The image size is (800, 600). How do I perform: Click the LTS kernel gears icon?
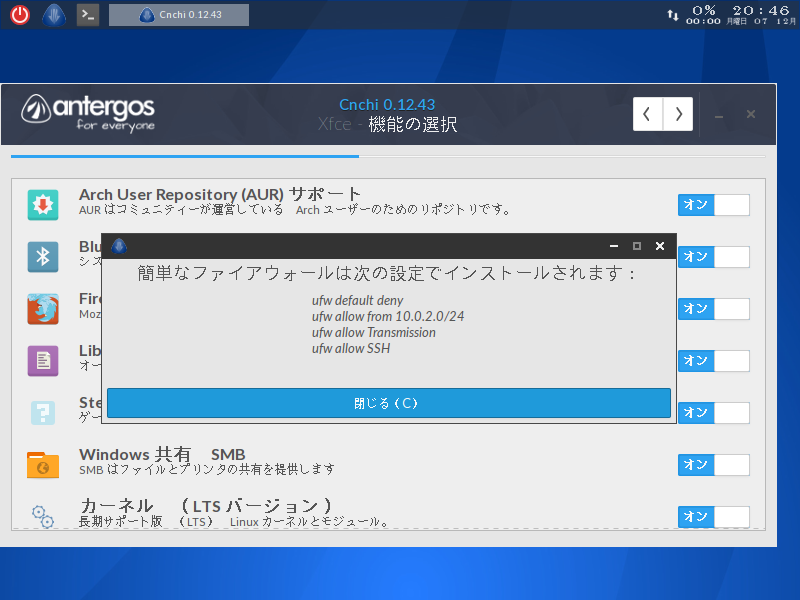41,516
